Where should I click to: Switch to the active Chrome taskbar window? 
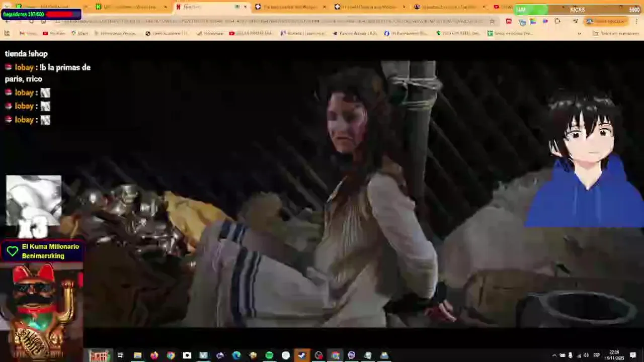(x=335, y=355)
